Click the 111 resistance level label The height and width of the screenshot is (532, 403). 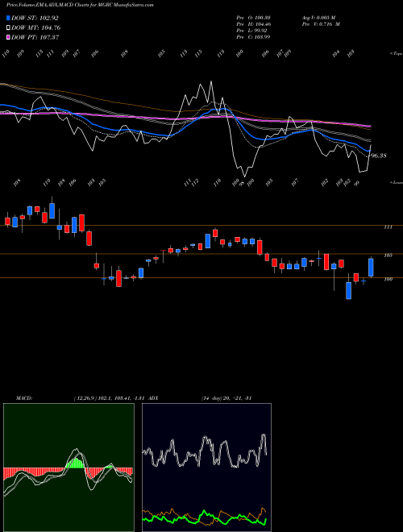(388, 227)
